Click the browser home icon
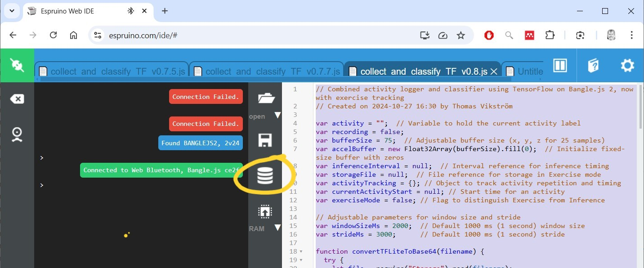 [x=74, y=35]
